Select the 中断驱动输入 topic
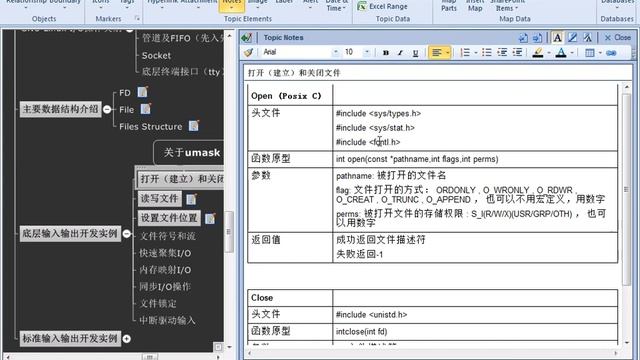Screen dimensions: 640x360 tap(167, 320)
